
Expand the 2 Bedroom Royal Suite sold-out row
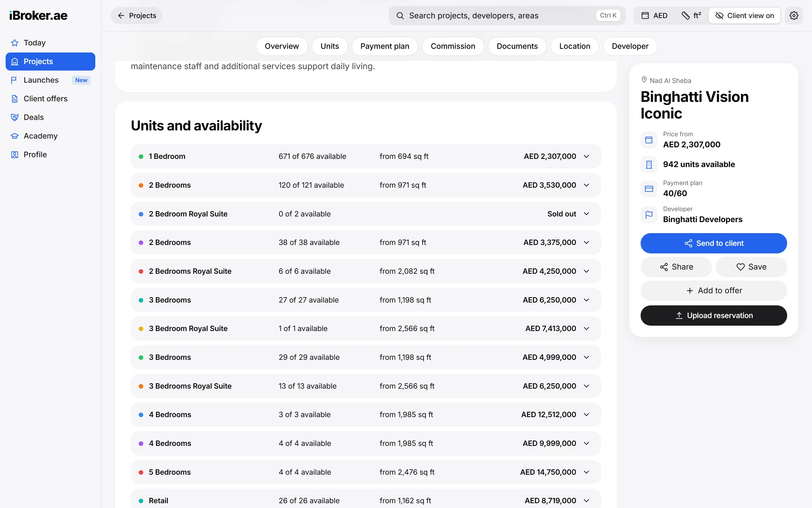point(365,214)
